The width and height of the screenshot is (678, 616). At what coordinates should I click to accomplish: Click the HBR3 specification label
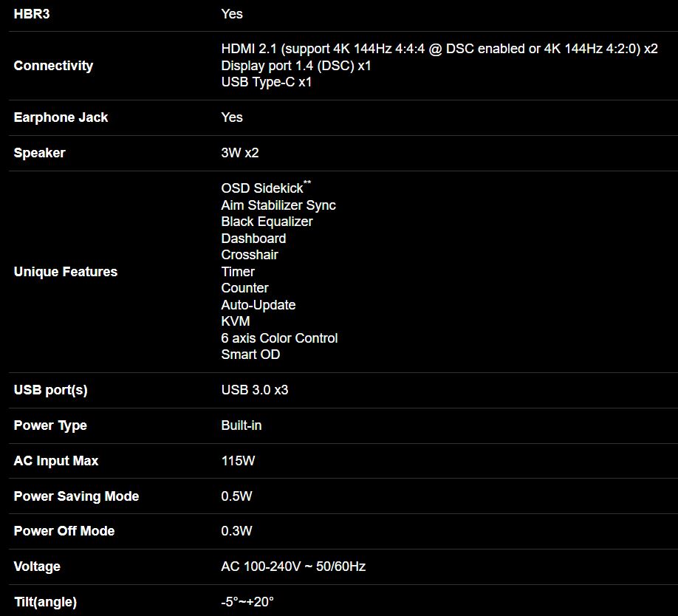[32, 14]
